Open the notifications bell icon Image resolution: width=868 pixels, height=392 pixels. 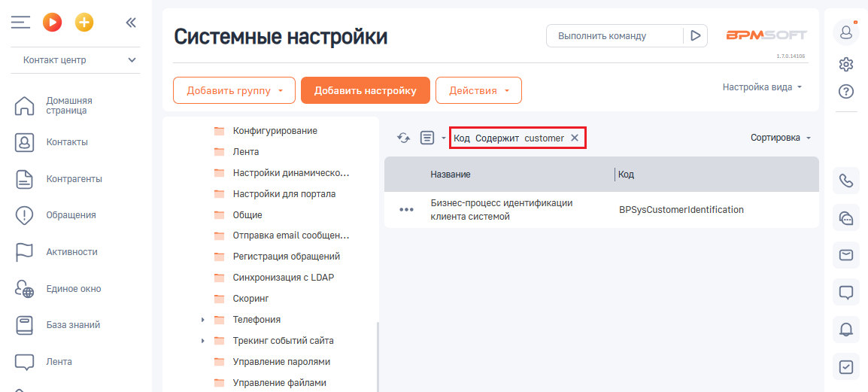(x=846, y=330)
